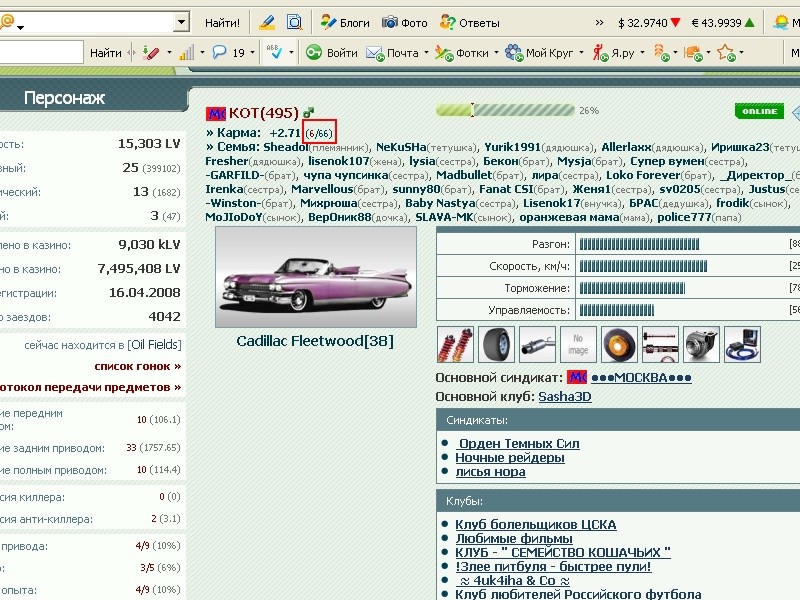Click Войти to log in
Image resolution: width=800 pixels, height=600 pixels.
coord(332,53)
